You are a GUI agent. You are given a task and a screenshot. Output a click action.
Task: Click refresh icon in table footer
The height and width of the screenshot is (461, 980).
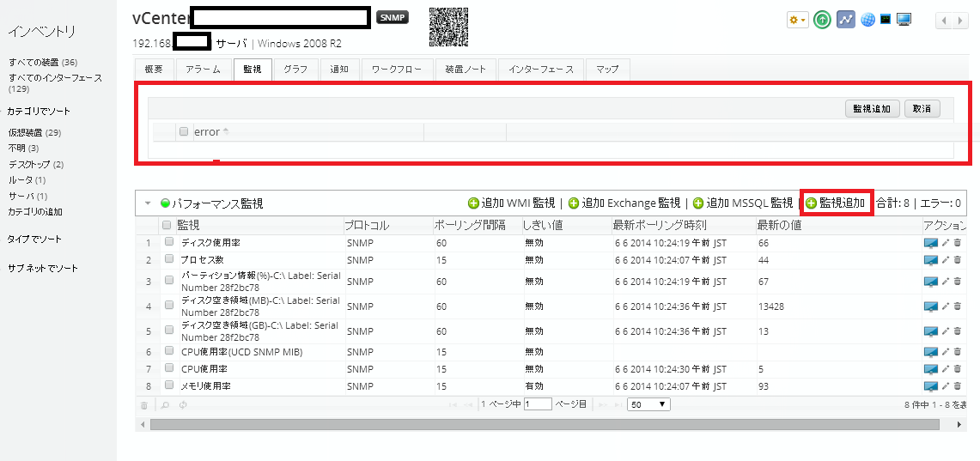tap(183, 405)
